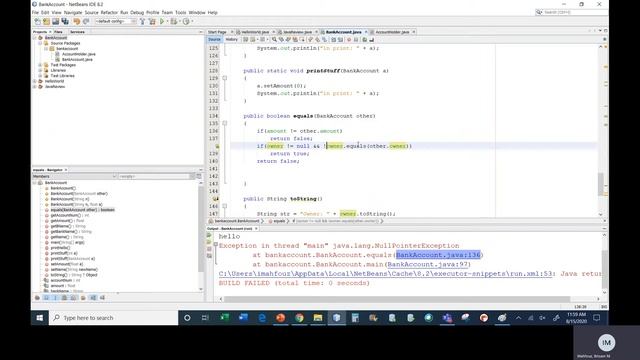Toggle Show Static Members in Navigator bar
Image resolution: width=640 pixels, height=360 pixels.
(x=55, y=298)
